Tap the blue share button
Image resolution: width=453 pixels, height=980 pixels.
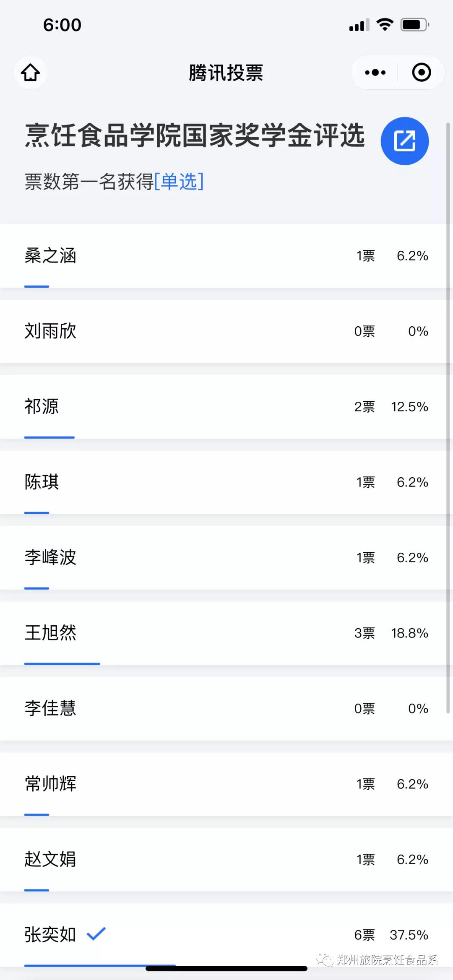pyautogui.click(x=404, y=141)
